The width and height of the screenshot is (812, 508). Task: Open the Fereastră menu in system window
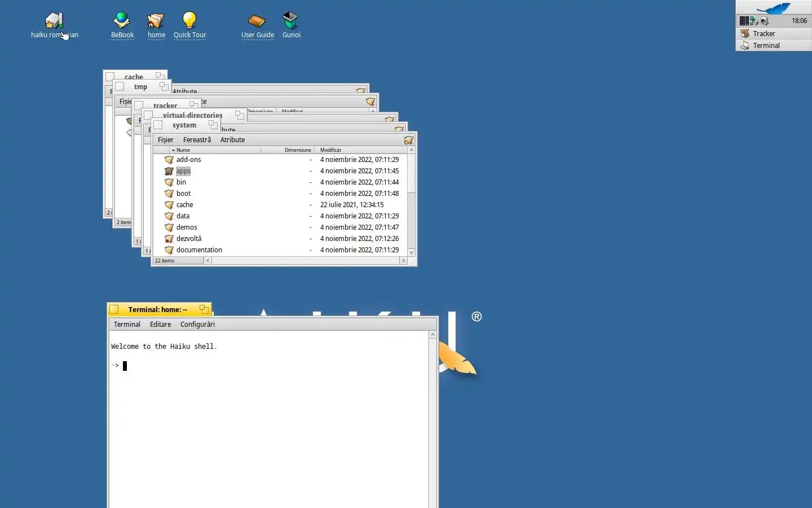(197, 140)
